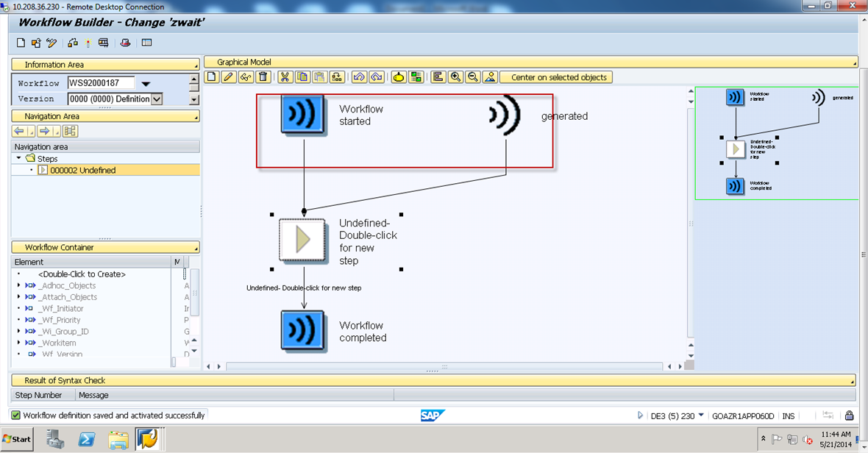
Task: Click the layout table icon in the top toolbar
Action: pos(146,43)
